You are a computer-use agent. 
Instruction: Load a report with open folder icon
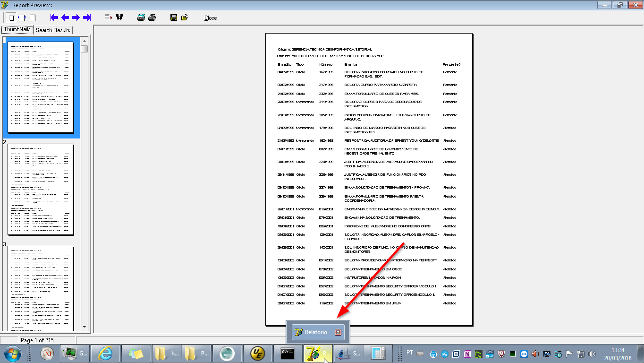[185, 17]
